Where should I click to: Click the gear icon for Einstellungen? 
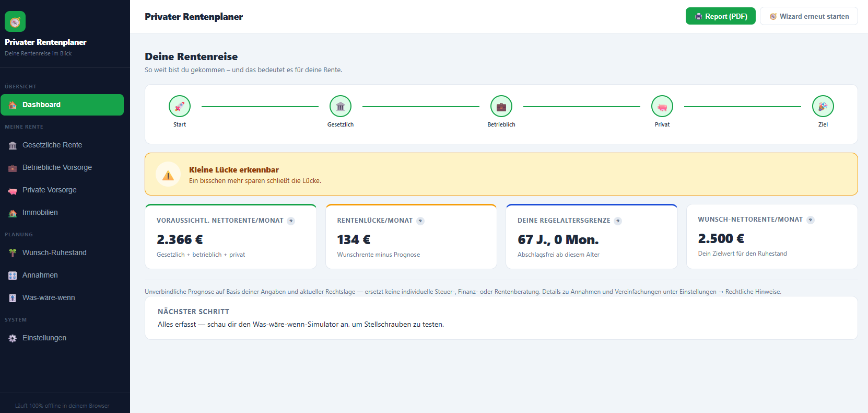13,338
